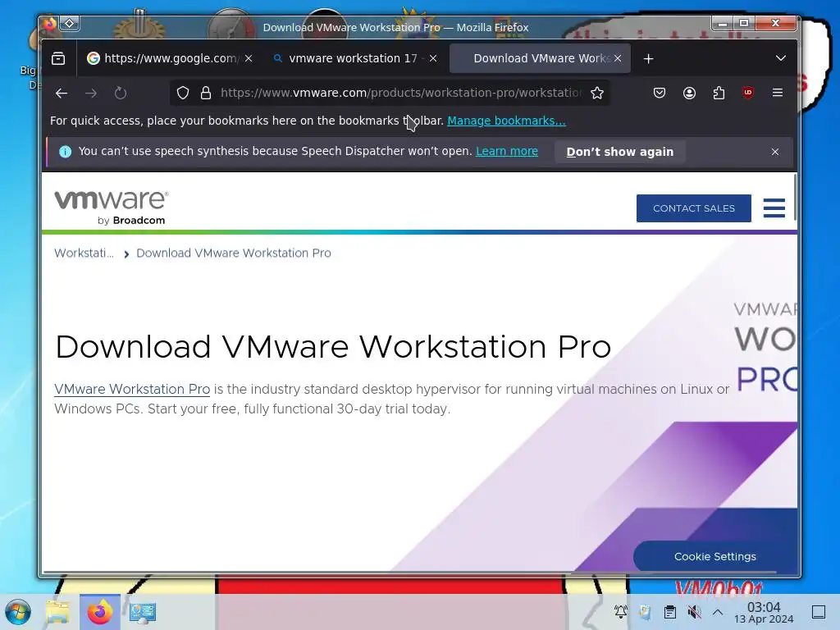Viewport: 840px width, 630px height.
Task: Open notifications bell tray icon
Action: (621, 612)
